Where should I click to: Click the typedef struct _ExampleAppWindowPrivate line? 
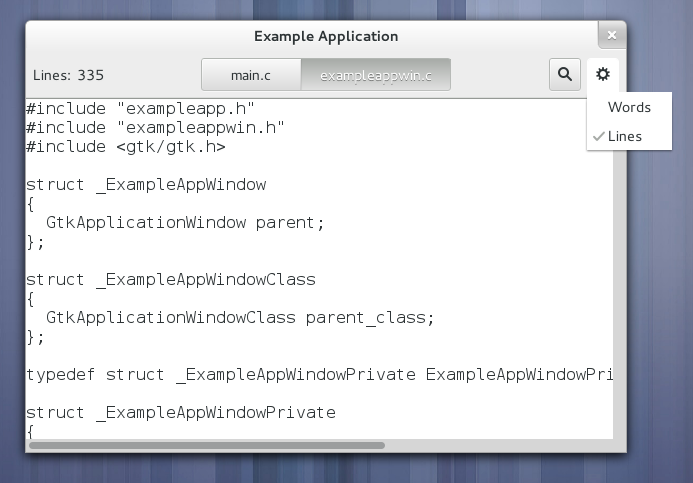pos(318,375)
